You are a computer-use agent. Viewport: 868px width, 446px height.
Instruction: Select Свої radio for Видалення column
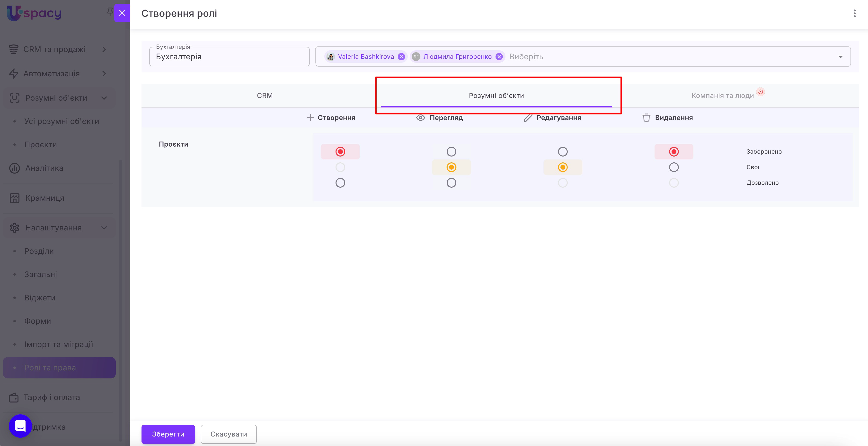673,167
